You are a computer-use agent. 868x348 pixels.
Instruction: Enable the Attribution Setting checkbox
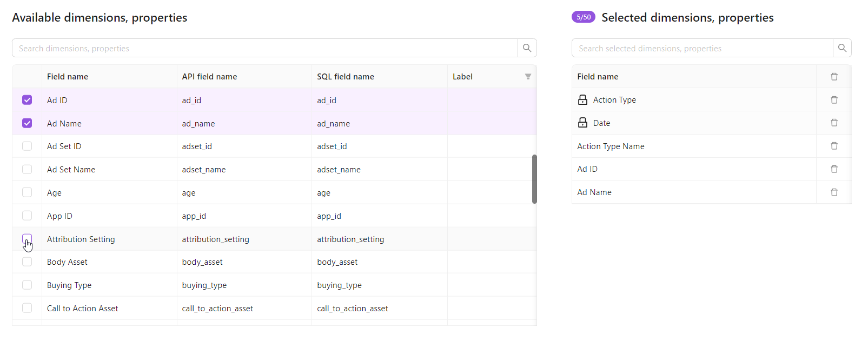pos(27,239)
